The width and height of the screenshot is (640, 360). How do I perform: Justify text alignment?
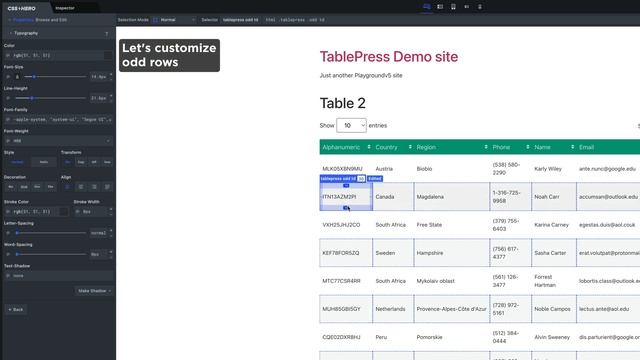click(x=107, y=187)
